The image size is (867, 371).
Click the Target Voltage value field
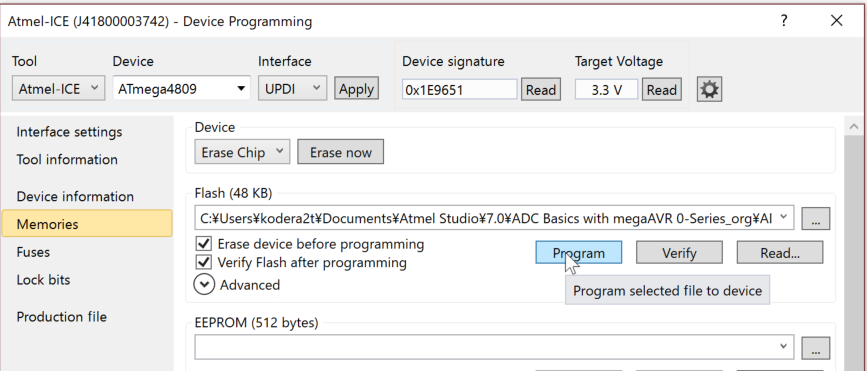(x=607, y=90)
